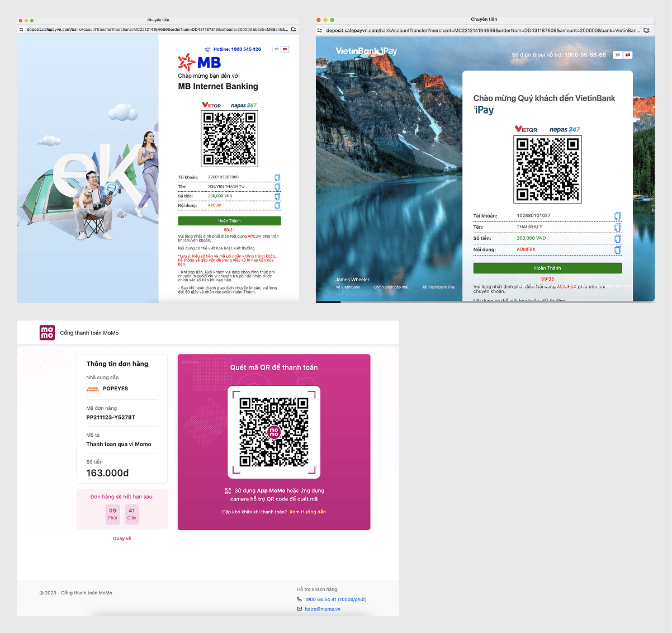The image size is (672, 633).
Task: Click the MoMo logo in header
Action: click(47, 332)
